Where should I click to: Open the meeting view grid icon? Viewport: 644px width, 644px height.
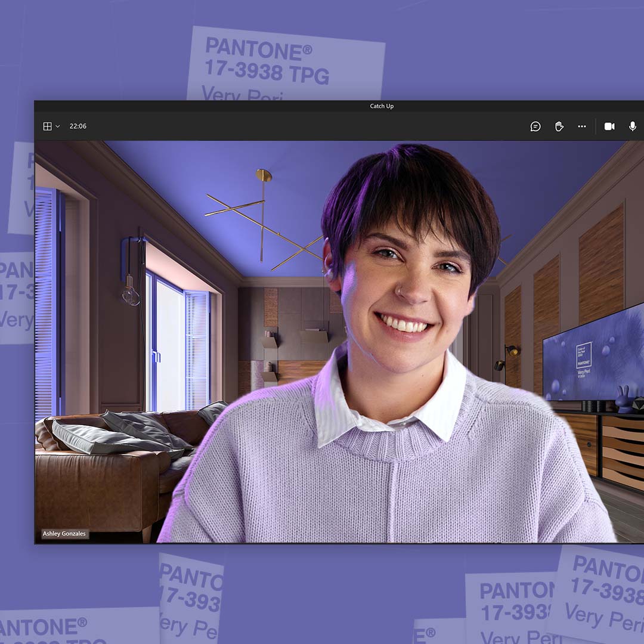(x=47, y=126)
